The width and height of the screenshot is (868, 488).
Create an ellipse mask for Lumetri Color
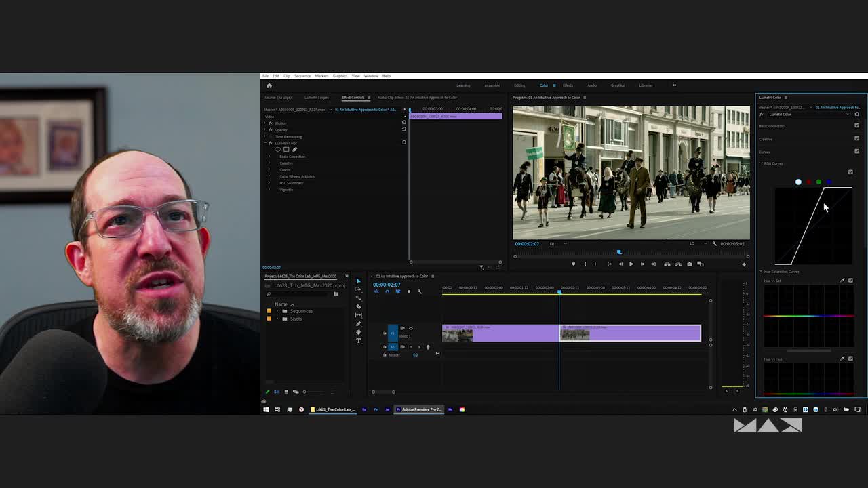click(x=277, y=149)
